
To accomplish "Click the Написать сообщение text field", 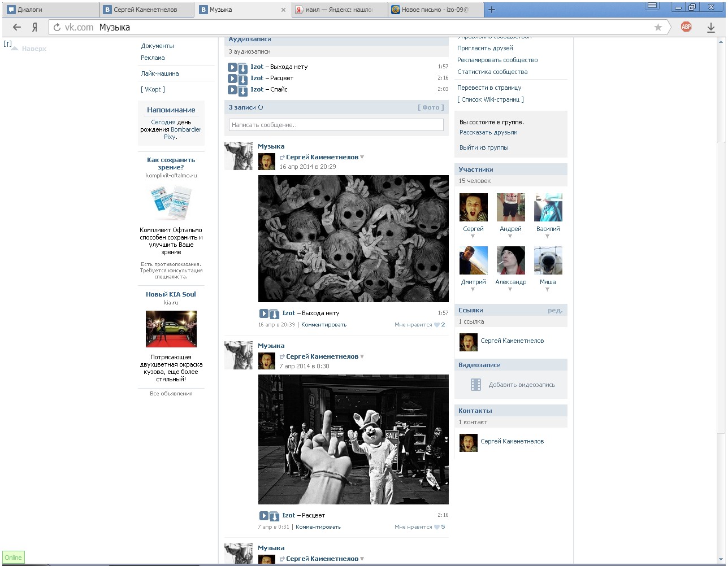I will pyautogui.click(x=336, y=125).
